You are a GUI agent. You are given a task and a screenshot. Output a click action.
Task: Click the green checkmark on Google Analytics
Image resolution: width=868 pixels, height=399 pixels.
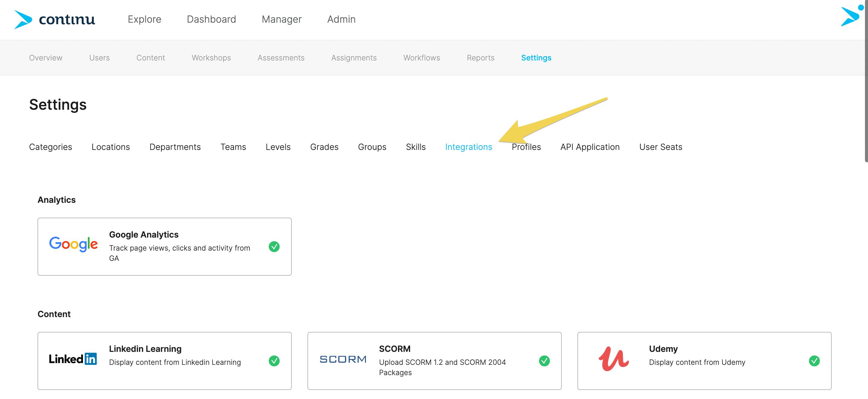tap(274, 247)
